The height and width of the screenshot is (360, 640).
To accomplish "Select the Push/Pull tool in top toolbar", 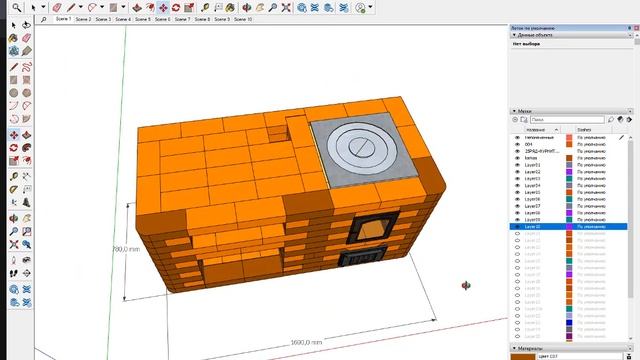I will tap(137, 7).
